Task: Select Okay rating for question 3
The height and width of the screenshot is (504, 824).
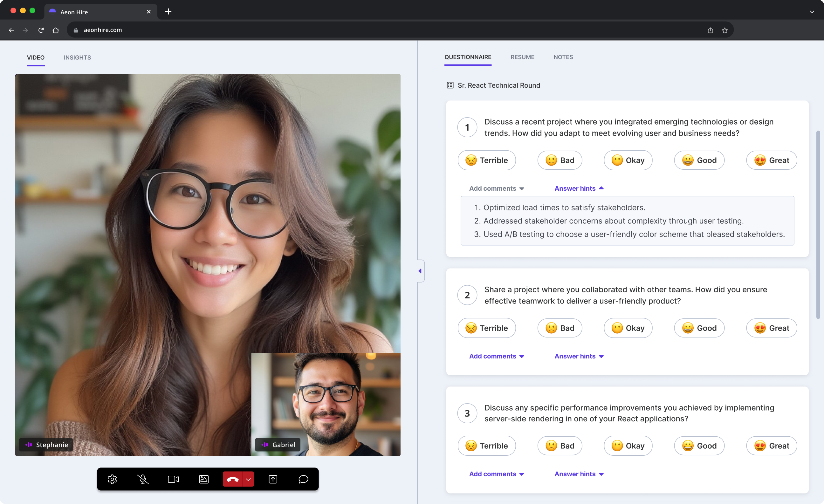Action: [x=628, y=446]
